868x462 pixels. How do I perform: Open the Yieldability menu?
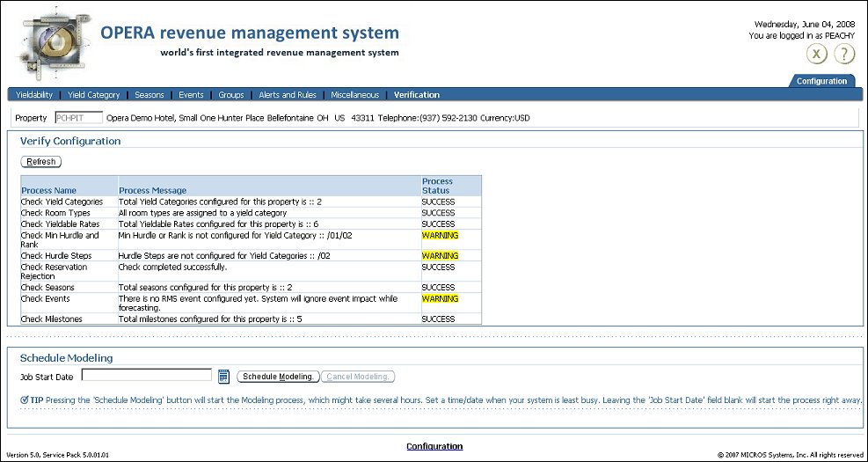coord(34,95)
